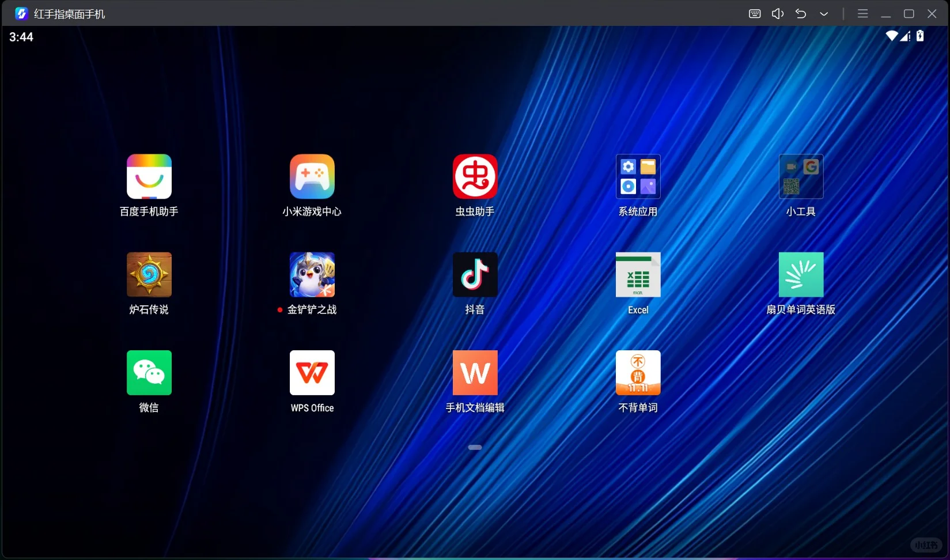Close the 红手指桌面手机 window

(932, 13)
